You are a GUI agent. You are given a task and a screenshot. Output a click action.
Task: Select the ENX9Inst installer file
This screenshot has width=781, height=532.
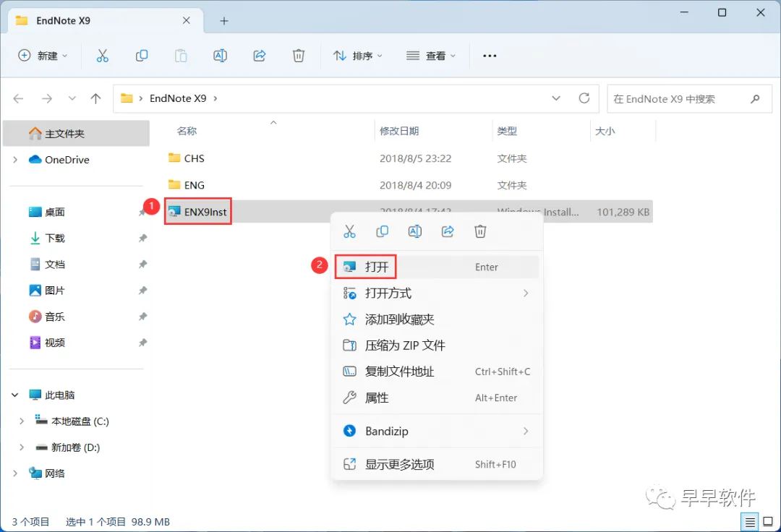coord(198,212)
